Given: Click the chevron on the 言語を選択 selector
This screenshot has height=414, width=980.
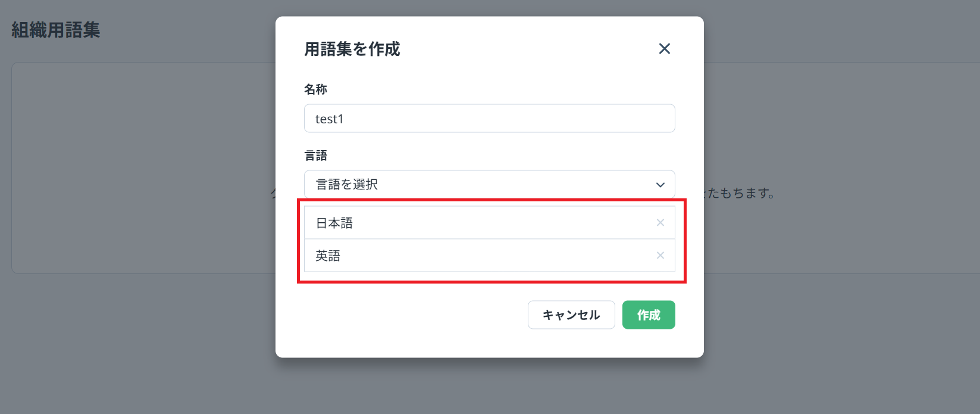Looking at the screenshot, I should tap(659, 185).
